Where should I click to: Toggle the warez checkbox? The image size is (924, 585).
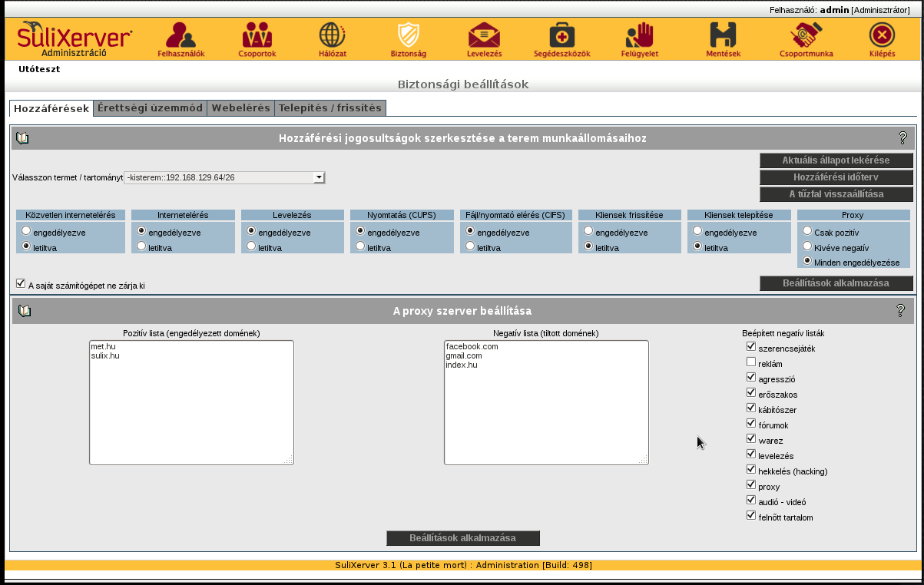coord(751,439)
